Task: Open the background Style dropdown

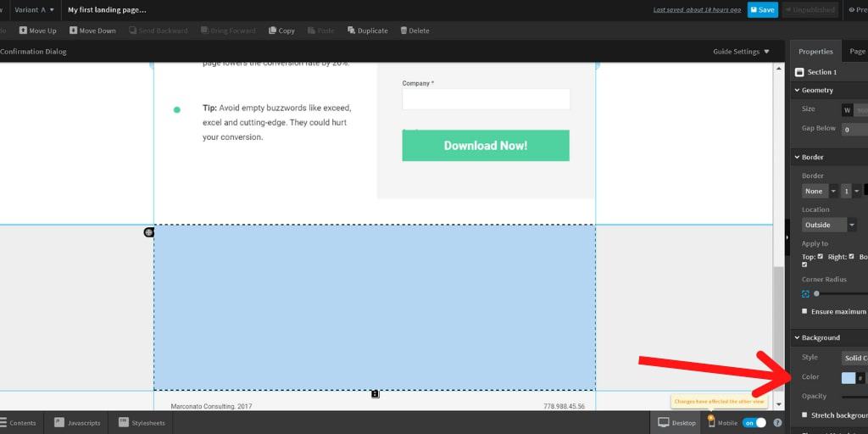Action: pos(854,359)
